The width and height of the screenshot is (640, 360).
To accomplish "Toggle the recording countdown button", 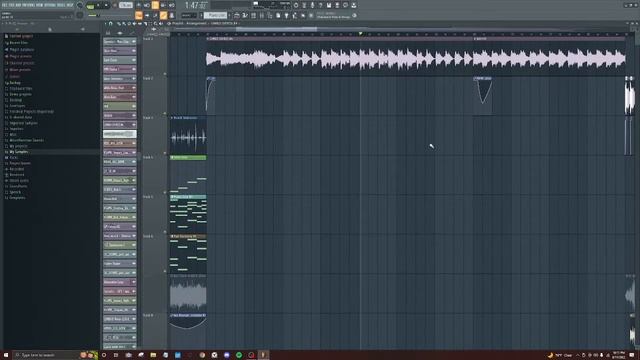I will [x=155, y=5].
